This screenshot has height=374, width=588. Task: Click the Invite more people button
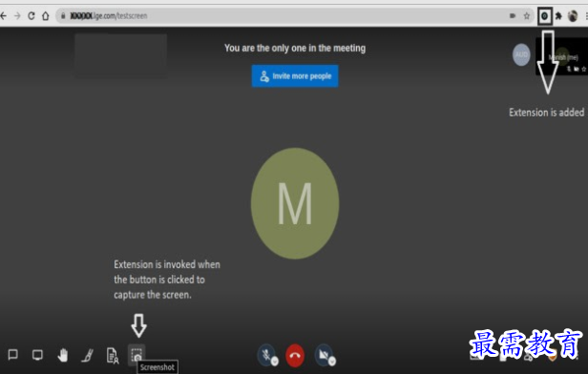pos(295,76)
